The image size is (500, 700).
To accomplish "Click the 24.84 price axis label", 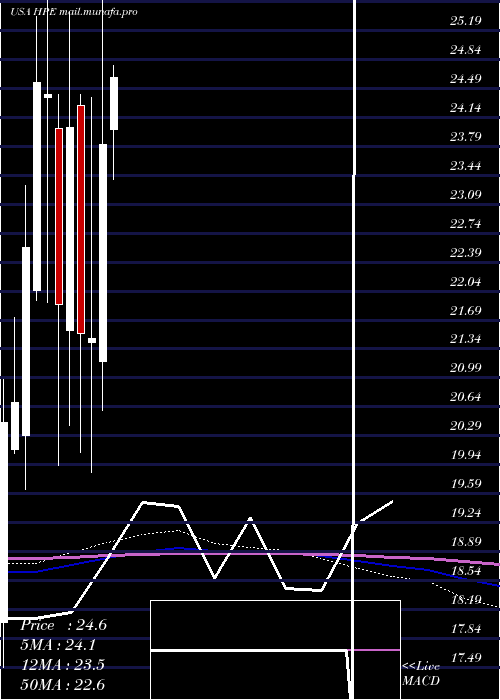I will [466, 50].
